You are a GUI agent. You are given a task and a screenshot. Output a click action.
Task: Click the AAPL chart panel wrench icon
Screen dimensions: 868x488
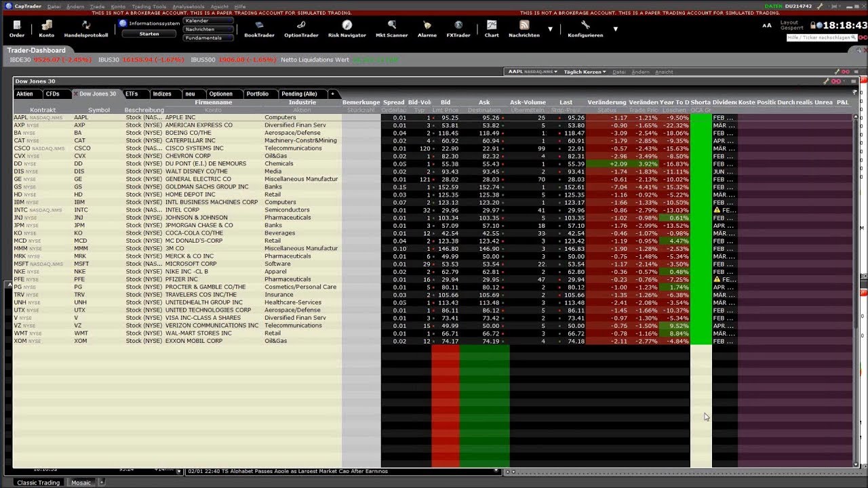pyautogui.click(x=836, y=72)
